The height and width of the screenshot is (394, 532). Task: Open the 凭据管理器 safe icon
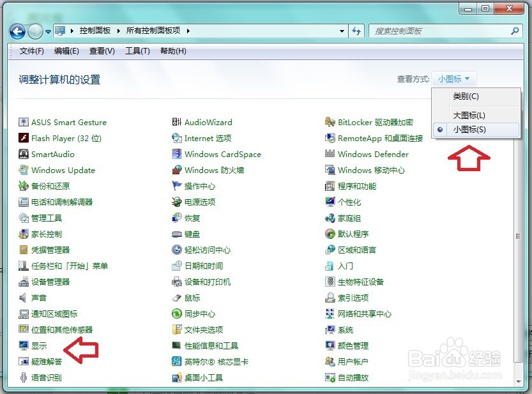pos(24,250)
